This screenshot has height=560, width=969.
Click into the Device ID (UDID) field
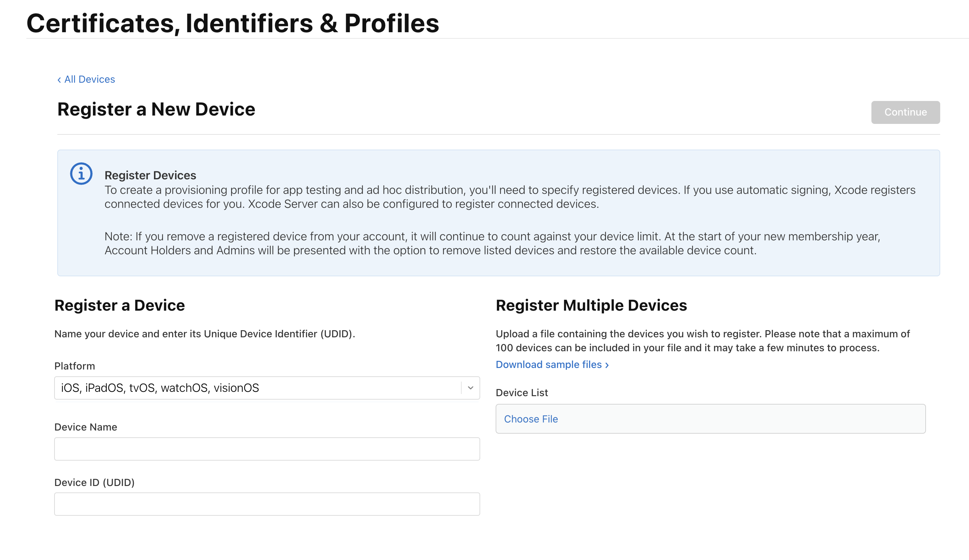pyautogui.click(x=267, y=504)
